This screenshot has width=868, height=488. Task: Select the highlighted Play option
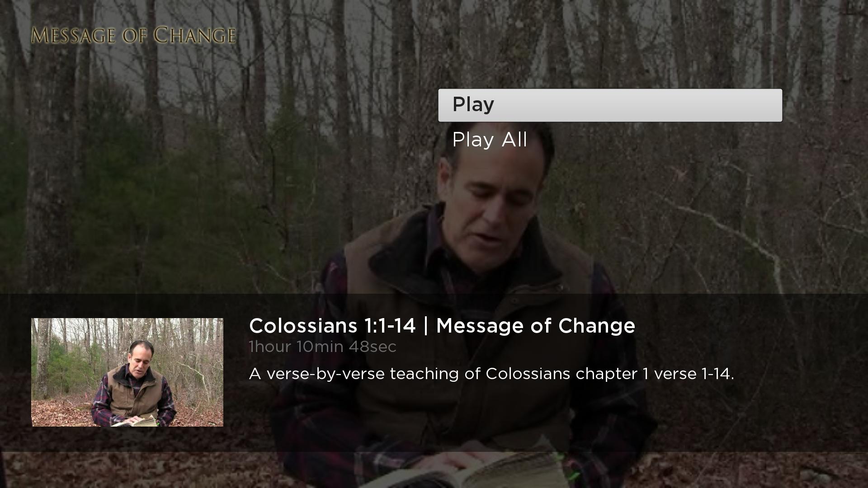[x=610, y=105]
